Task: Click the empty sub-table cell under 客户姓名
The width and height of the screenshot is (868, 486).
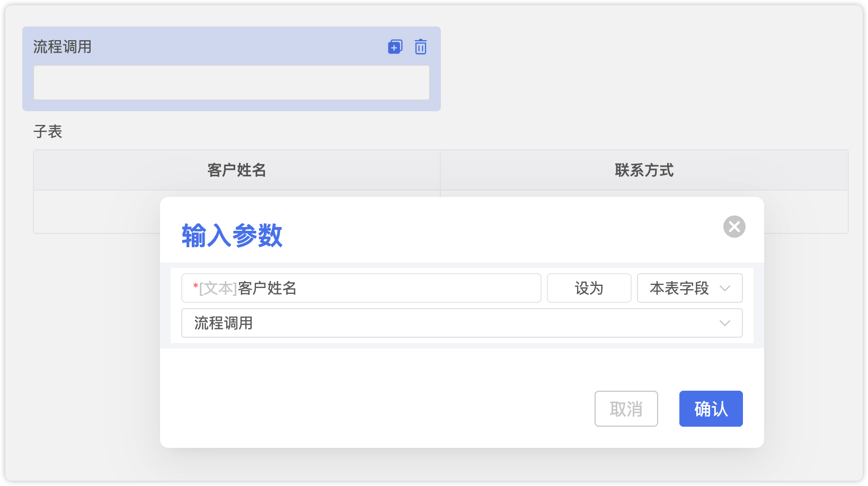Action: coord(95,212)
